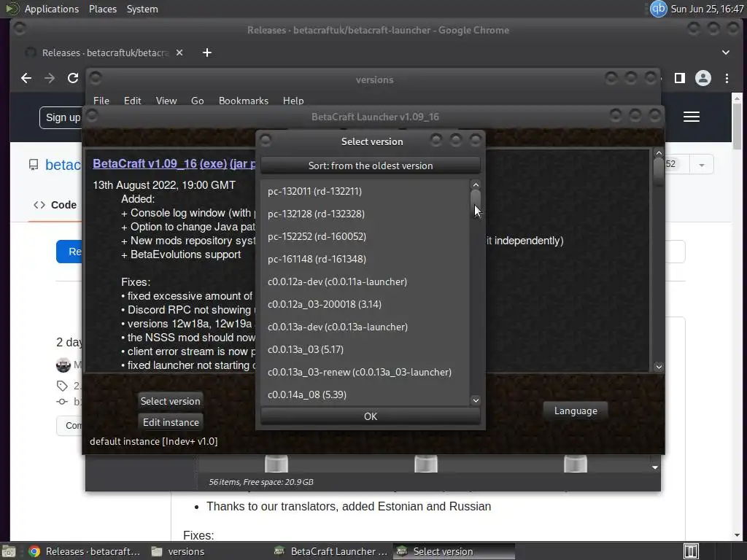Click Chrome forward arrow
The image size is (747, 560).
coord(50,78)
